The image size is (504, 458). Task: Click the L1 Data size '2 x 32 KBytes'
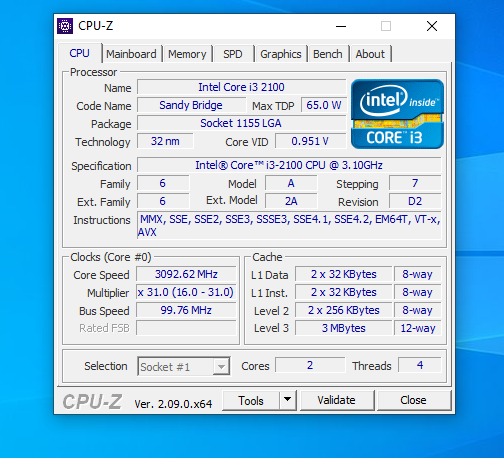click(344, 274)
